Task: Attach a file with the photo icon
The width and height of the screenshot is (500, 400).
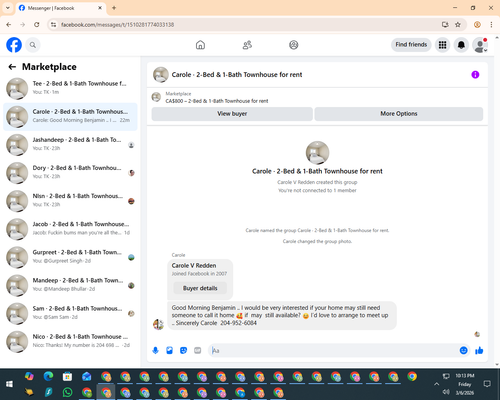Action: pos(169,350)
